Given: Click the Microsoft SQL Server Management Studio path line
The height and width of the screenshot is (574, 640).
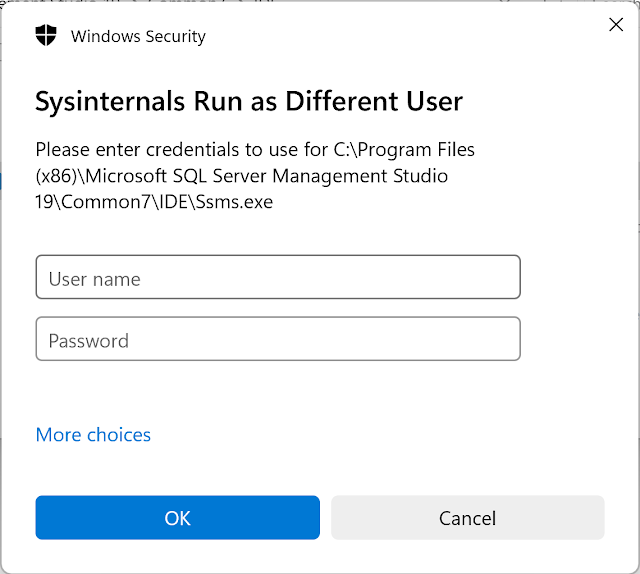Looking at the screenshot, I should [x=242, y=176].
